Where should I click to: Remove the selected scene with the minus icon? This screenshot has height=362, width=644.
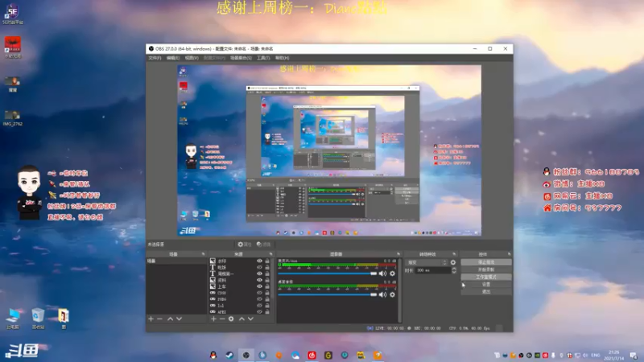click(159, 319)
